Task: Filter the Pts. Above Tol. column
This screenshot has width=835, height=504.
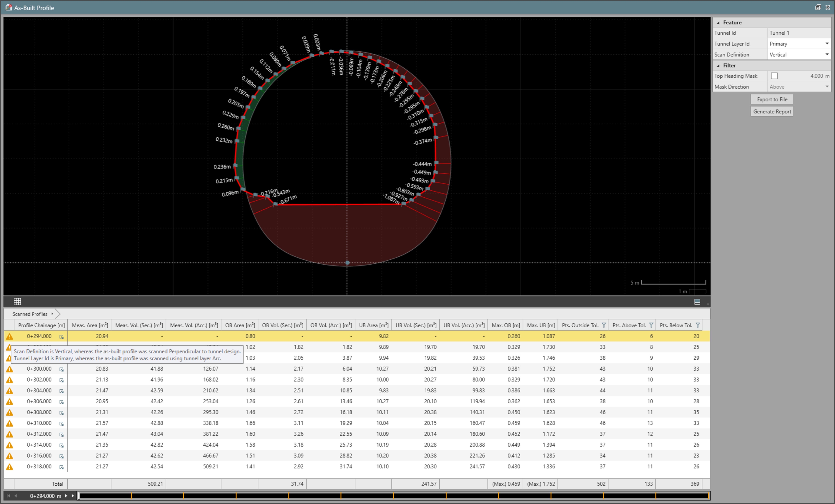Action: tap(651, 325)
